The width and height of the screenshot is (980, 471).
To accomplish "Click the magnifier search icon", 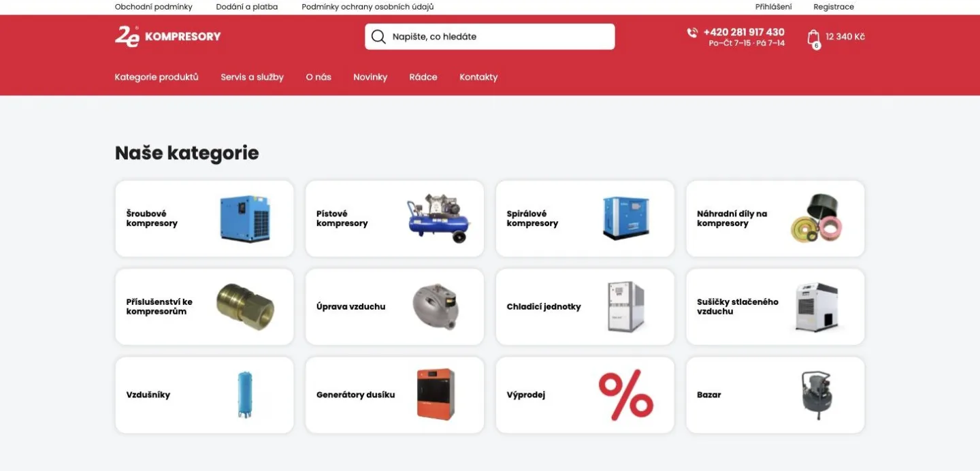I will pos(378,37).
